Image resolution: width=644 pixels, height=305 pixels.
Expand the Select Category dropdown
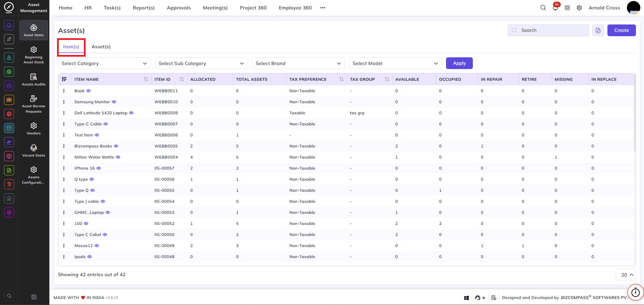(104, 63)
